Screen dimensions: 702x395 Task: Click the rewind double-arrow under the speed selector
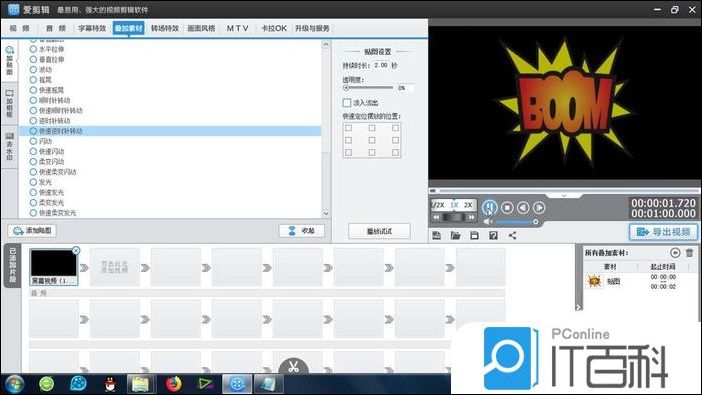pyautogui.click(x=436, y=217)
